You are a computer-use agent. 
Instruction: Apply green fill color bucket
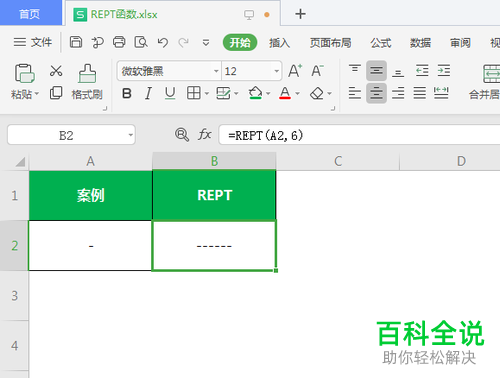click(x=255, y=93)
